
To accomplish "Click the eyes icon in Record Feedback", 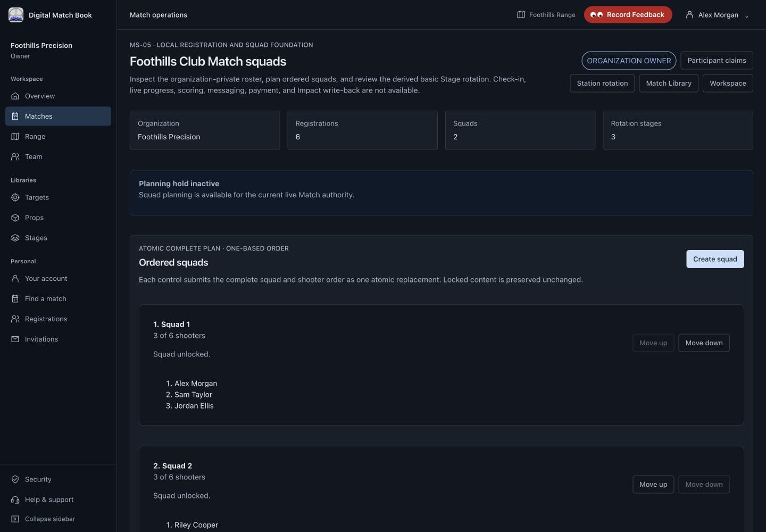I will point(596,15).
